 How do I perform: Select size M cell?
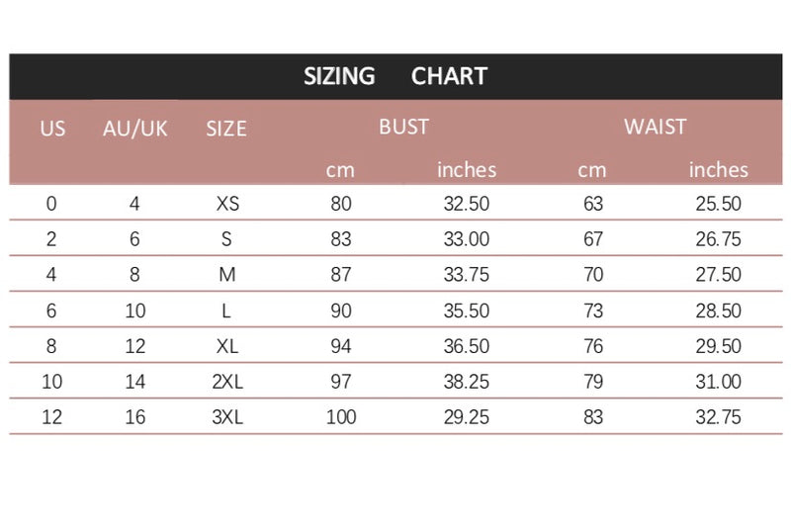pos(227,275)
